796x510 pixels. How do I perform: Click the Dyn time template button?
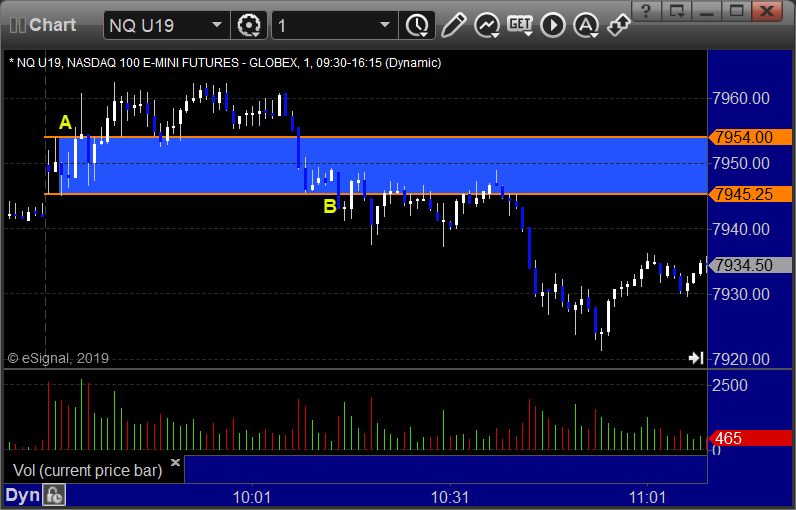(22, 495)
